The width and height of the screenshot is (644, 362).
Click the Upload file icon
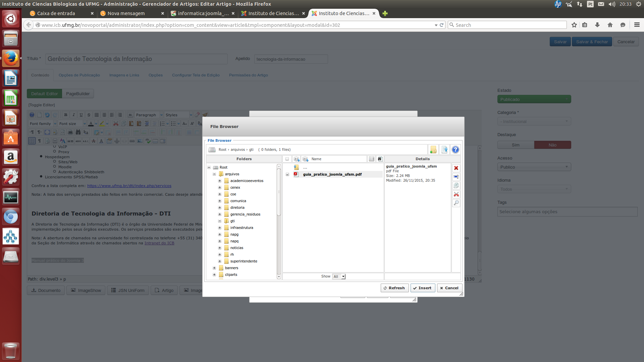pos(444,150)
